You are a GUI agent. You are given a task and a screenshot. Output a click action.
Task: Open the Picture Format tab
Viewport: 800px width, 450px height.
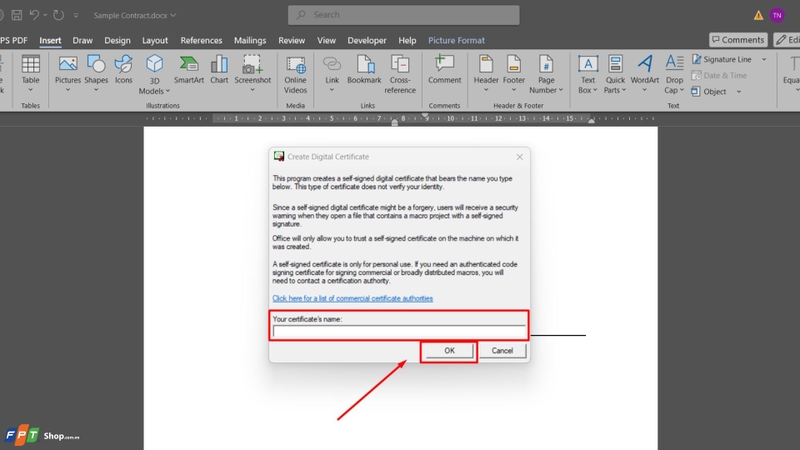456,40
